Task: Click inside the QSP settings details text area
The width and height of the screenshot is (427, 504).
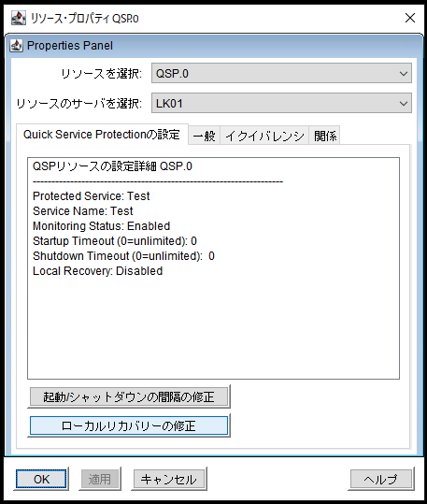Action: point(213,268)
